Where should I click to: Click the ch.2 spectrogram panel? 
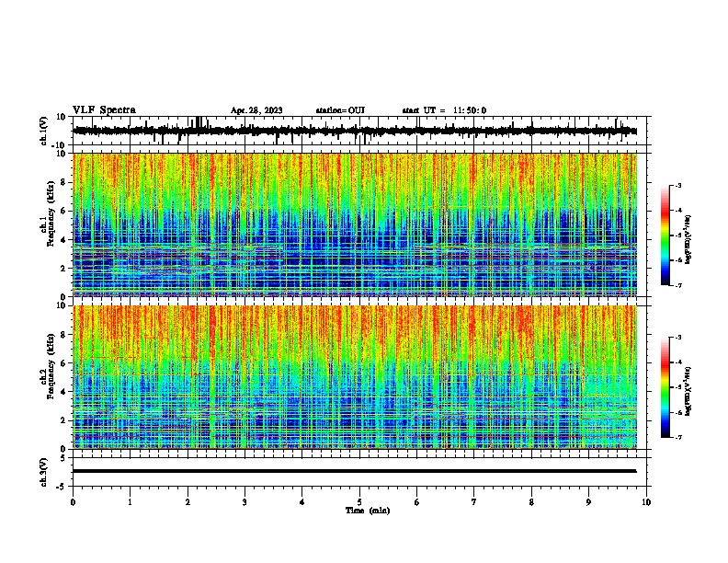(355, 377)
